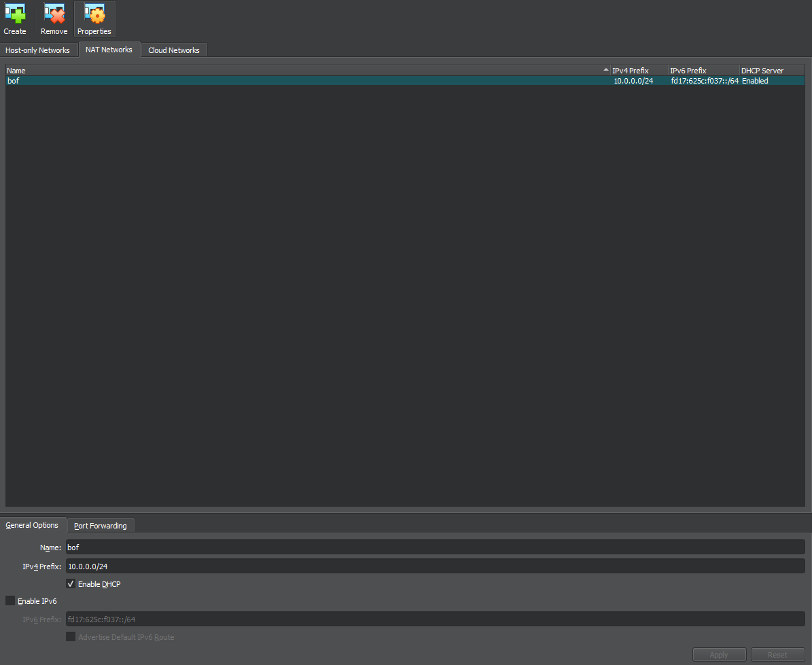Open the Cloud Networks tab

point(174,50)
